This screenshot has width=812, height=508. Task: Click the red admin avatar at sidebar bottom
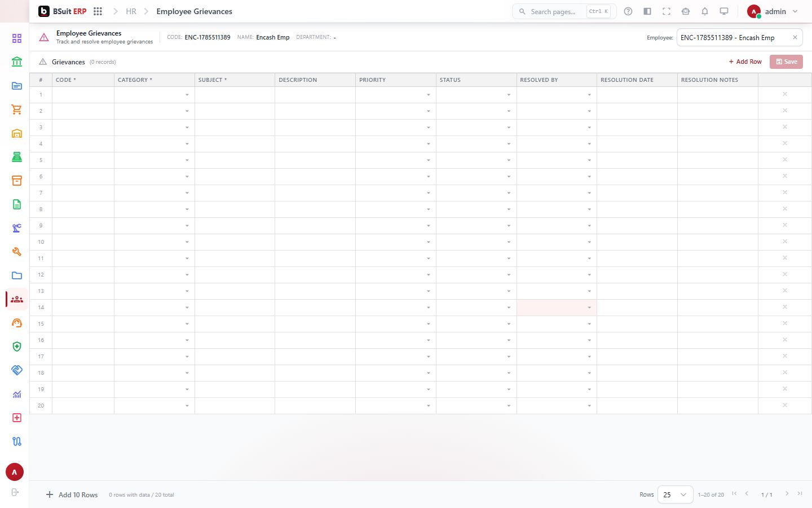15,472
